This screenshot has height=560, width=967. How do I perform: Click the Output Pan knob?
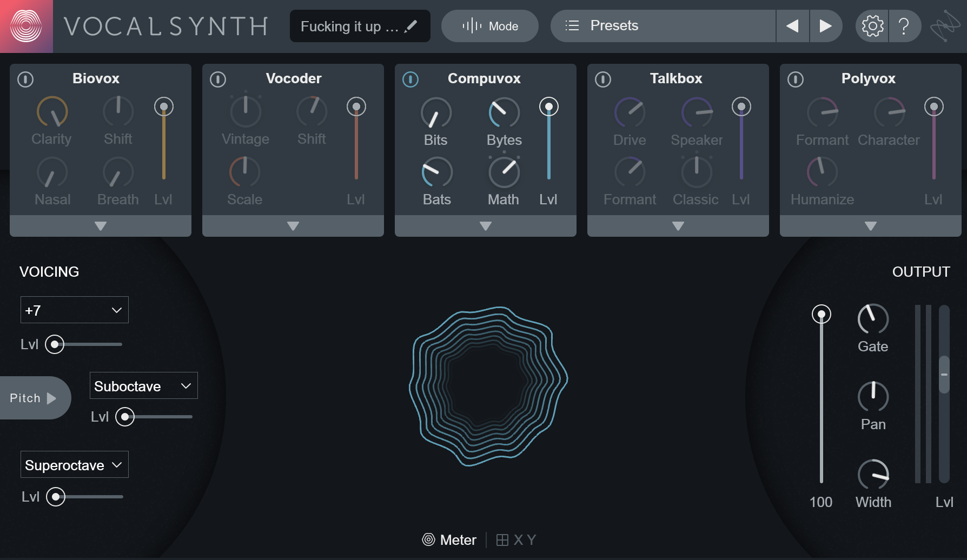(x=873, y=397)
